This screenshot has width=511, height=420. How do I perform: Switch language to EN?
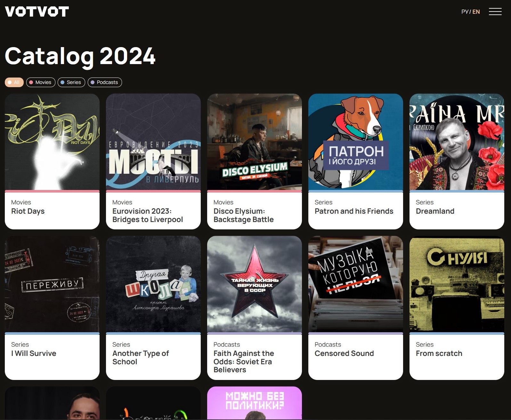476,12
